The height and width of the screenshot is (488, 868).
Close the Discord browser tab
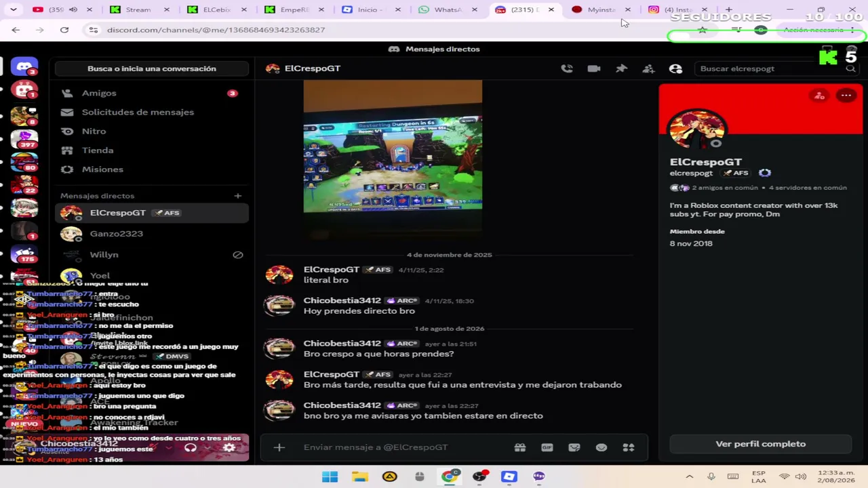(x=551, y=9)
